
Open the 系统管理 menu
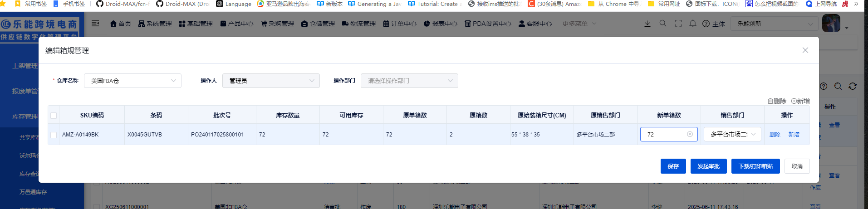(x=155, y=24)
